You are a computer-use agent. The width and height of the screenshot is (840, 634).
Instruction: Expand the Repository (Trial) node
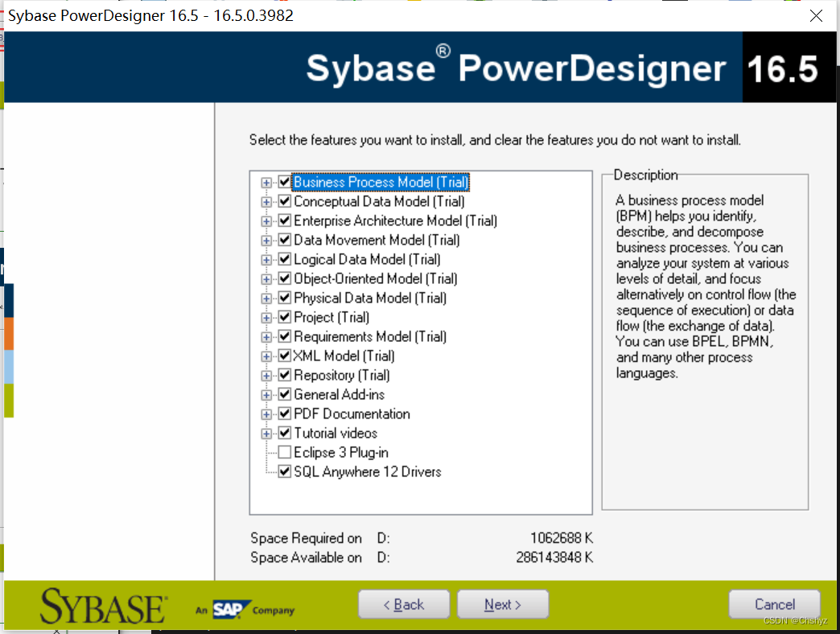tap(266, 376)
